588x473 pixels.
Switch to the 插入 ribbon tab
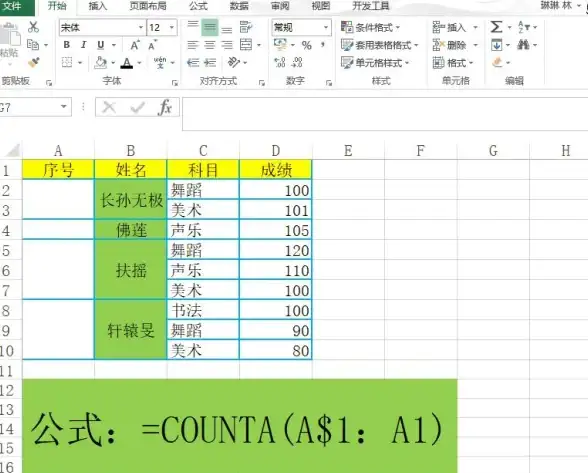pos(98,6)
